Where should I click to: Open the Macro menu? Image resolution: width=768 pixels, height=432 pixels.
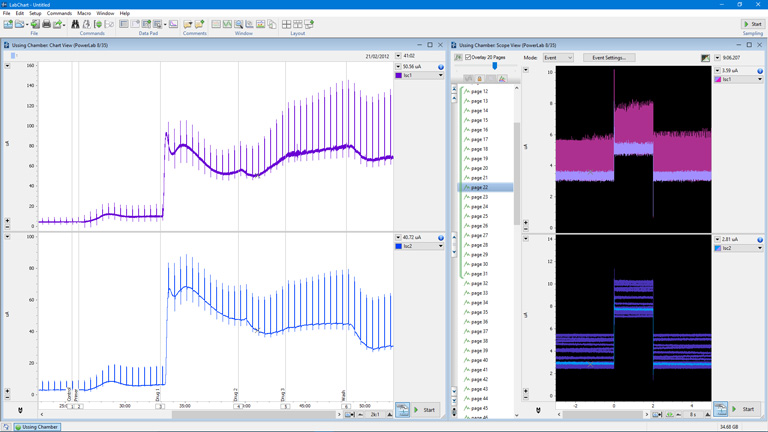coord(83,13)
